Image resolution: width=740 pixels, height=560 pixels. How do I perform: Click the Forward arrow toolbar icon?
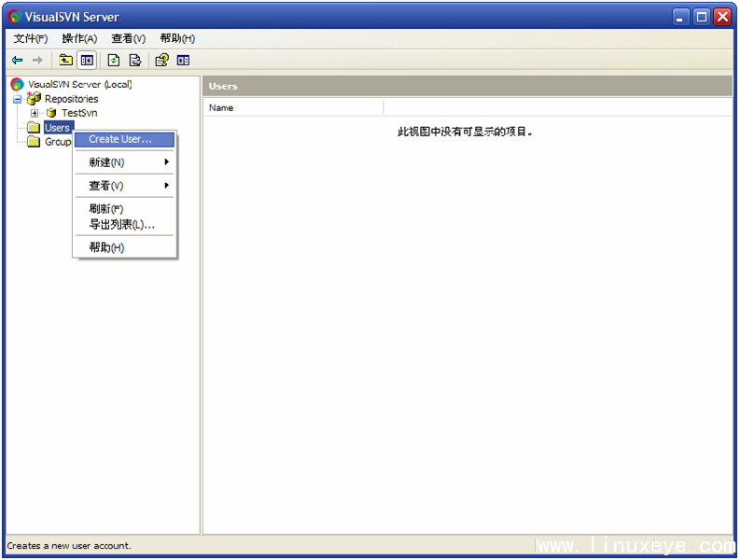pyautogui.click(x=37, y=60)
